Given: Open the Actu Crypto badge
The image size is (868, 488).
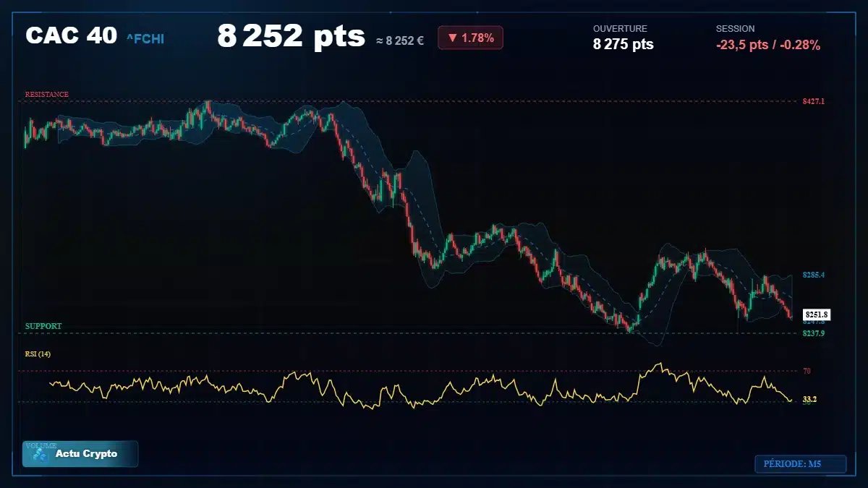Looking at the screenshot, I should pos(80,454).
